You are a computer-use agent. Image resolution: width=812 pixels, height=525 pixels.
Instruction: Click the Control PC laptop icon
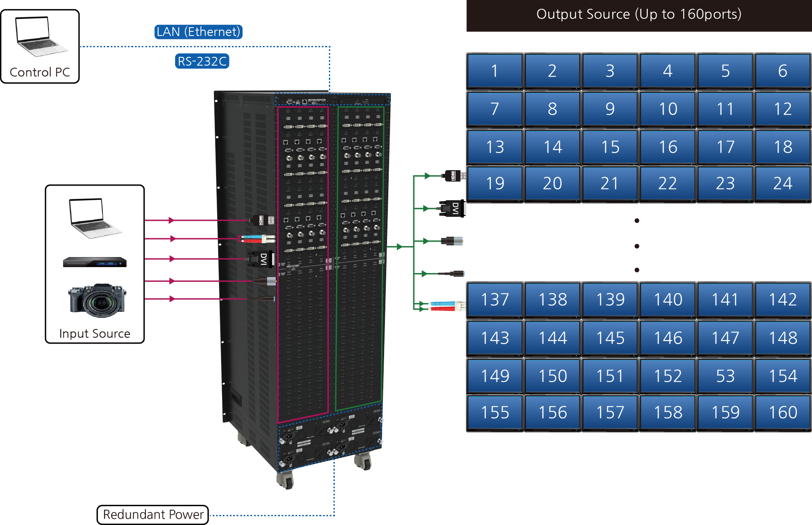tap(41, 36)
